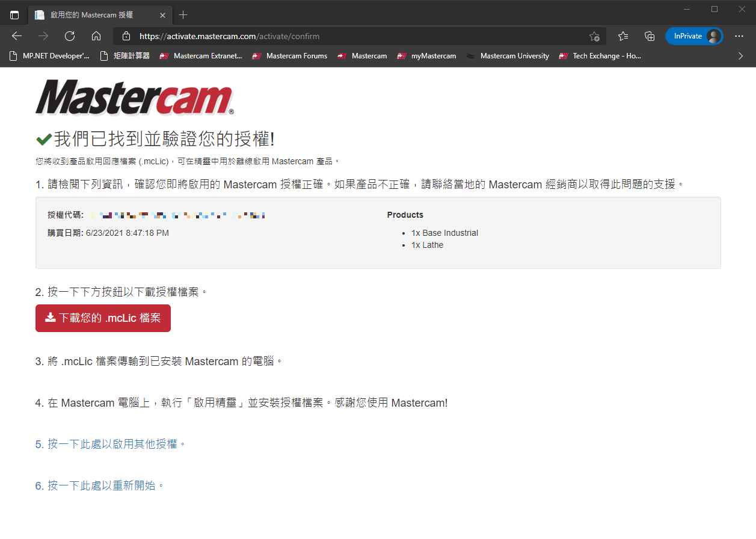Add this page to favorites
The image size is (756, 539).
coord(594,36)
